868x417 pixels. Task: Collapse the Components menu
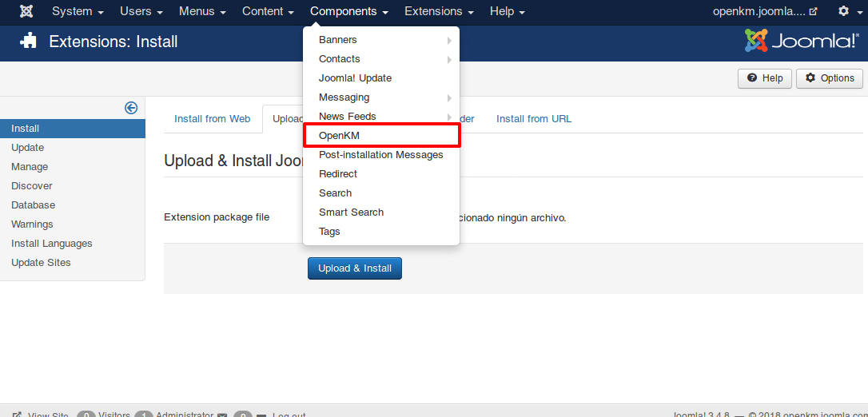[x=349, y=11]
